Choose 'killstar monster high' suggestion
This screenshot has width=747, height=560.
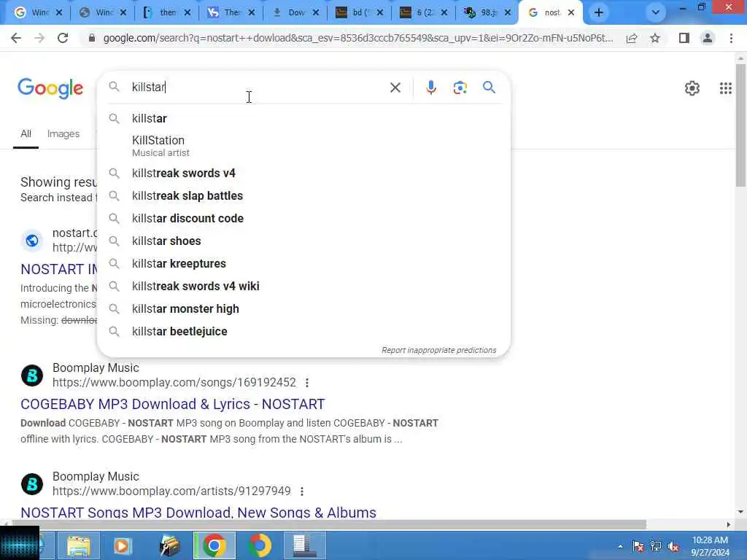pos(303,309)
